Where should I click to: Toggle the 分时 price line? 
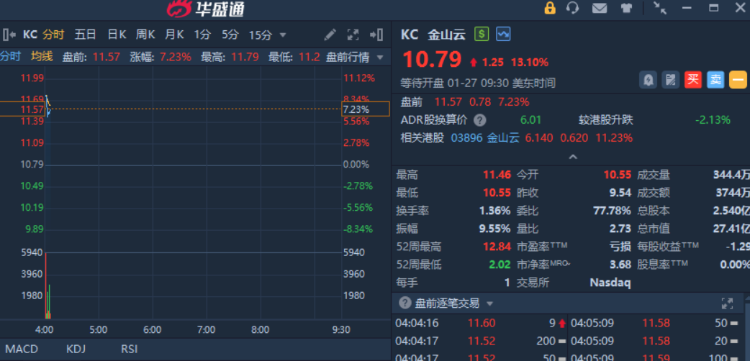[x=11, y=56]
